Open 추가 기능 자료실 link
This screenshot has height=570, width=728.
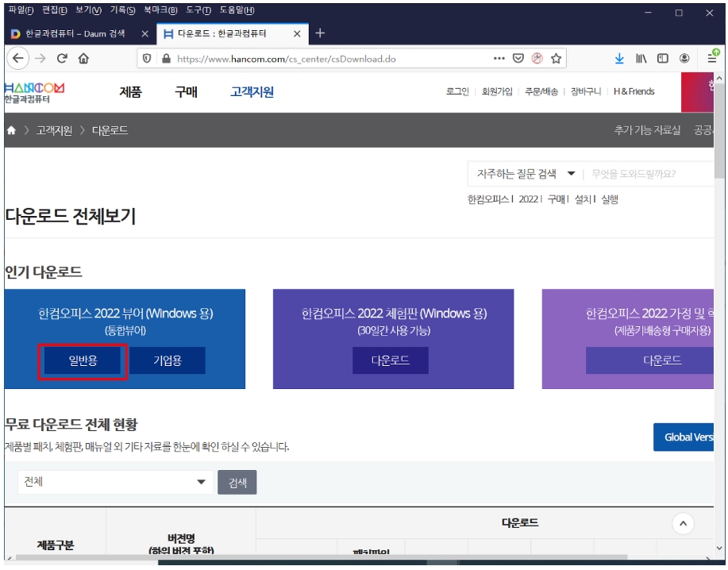tap(647, 130)
